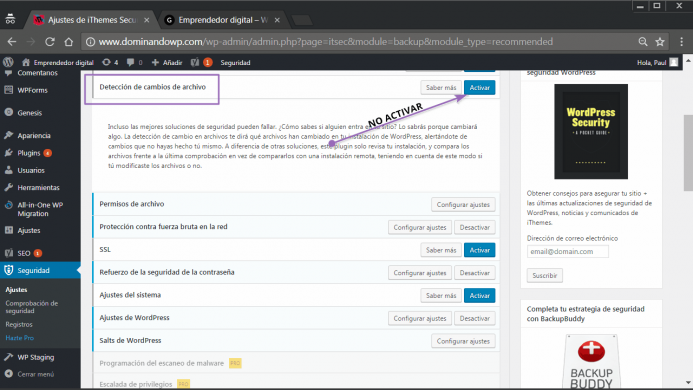The width and height of the screenshot is (693, 390).
Task: Go back with the browser back arrow
Action: pyautogui.click(x=12, y=42)
